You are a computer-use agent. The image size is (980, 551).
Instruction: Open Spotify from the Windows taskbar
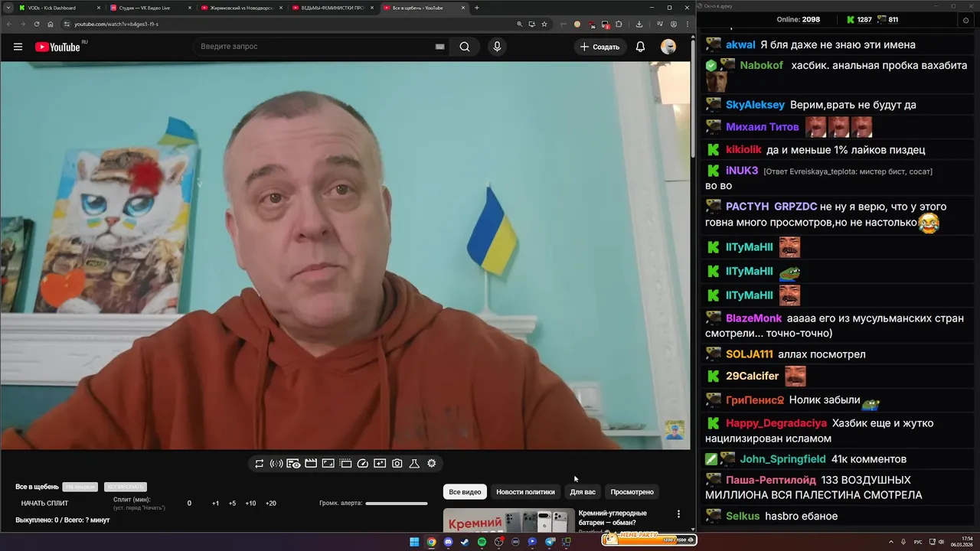point(482,542)
